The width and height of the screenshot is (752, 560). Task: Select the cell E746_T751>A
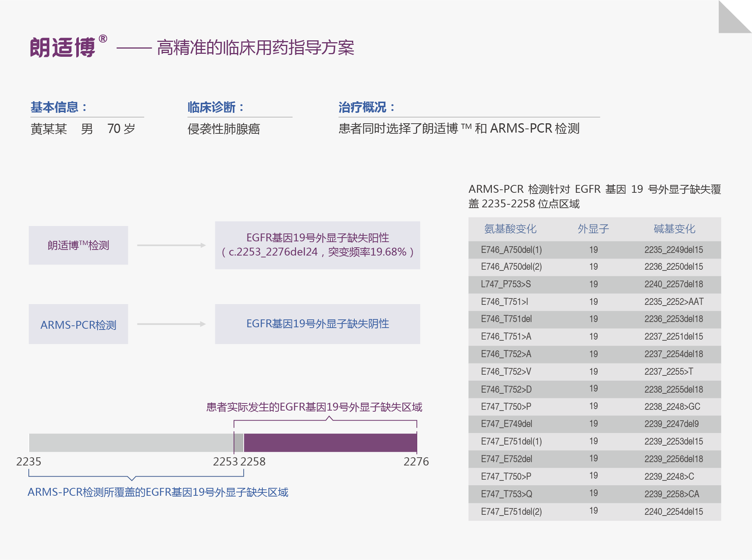(x=506, y=337)
